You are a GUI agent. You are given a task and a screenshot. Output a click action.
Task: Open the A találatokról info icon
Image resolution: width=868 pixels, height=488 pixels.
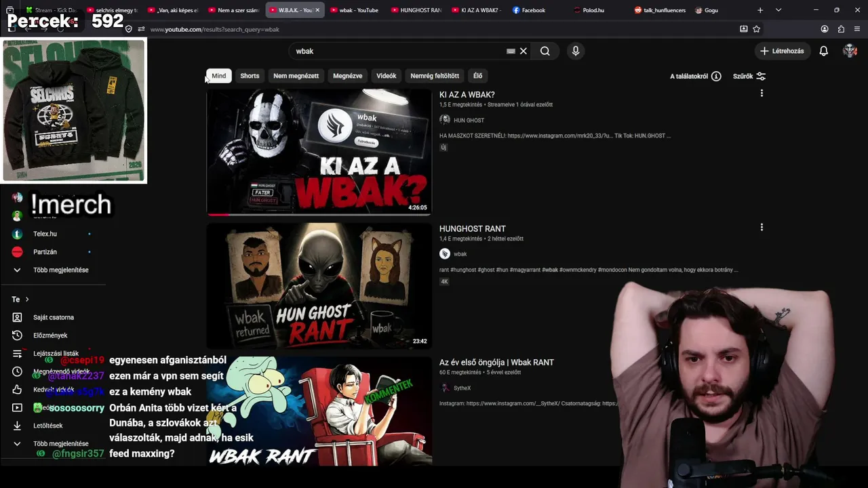[716, 76]
